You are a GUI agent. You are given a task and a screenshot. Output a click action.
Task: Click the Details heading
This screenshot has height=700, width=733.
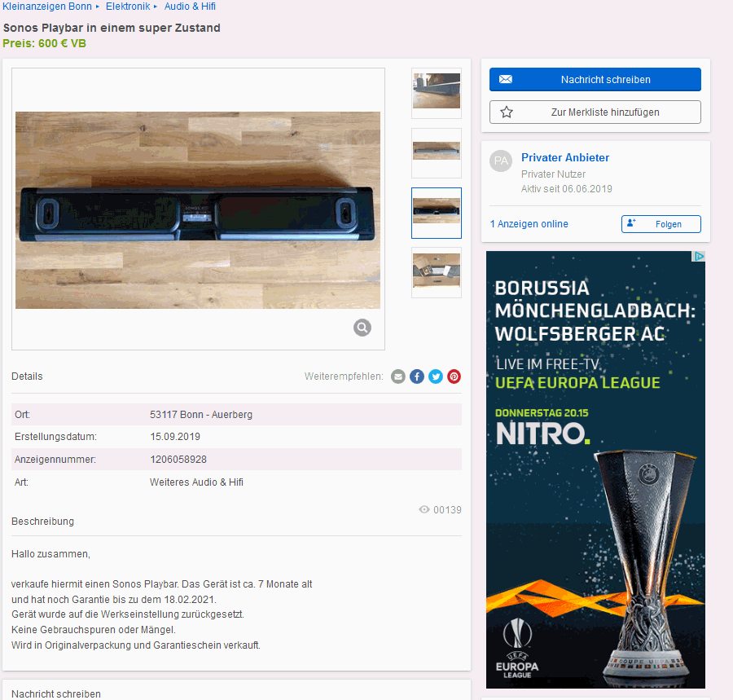pos(27,376)
